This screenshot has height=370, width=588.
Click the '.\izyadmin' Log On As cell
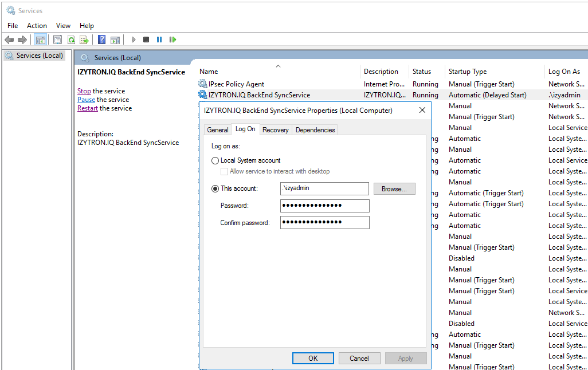click(x=565, y=95)
